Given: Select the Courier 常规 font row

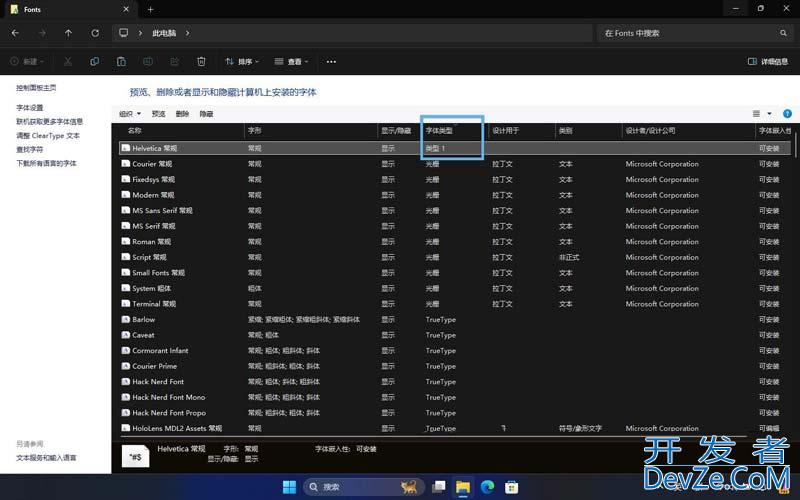Looking at the screenshot, I should 455,164.
